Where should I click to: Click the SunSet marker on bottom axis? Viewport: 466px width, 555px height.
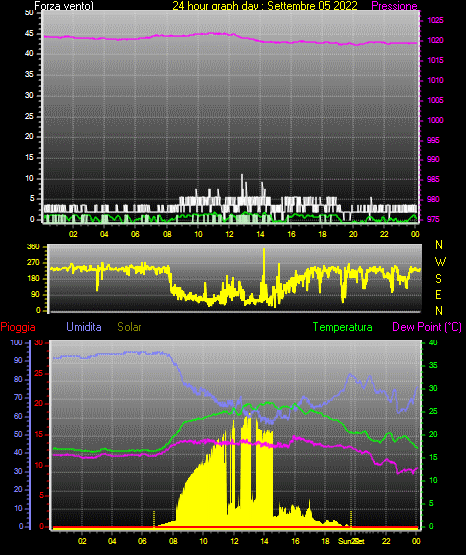click(x=351, y=541)
